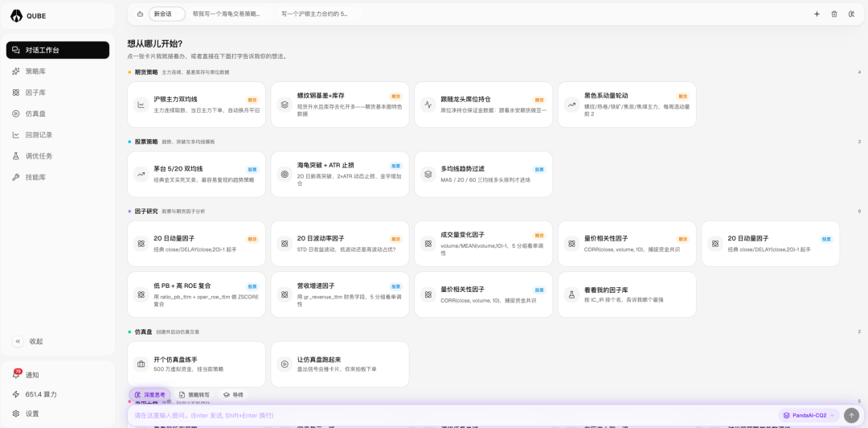868x428 pixels.
Task: Click the 量价相关性因子 card tagged 期货
Action: pyautogui.click(x=627, y=244)
